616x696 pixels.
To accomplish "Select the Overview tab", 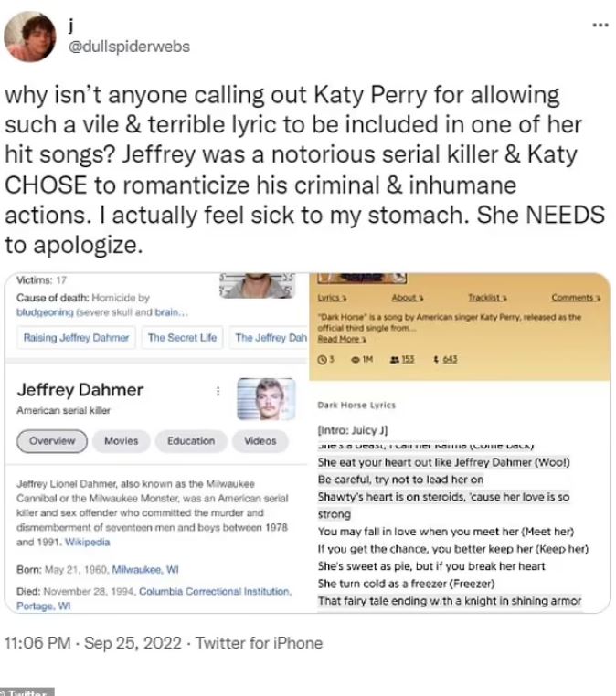I will [52, 441].
